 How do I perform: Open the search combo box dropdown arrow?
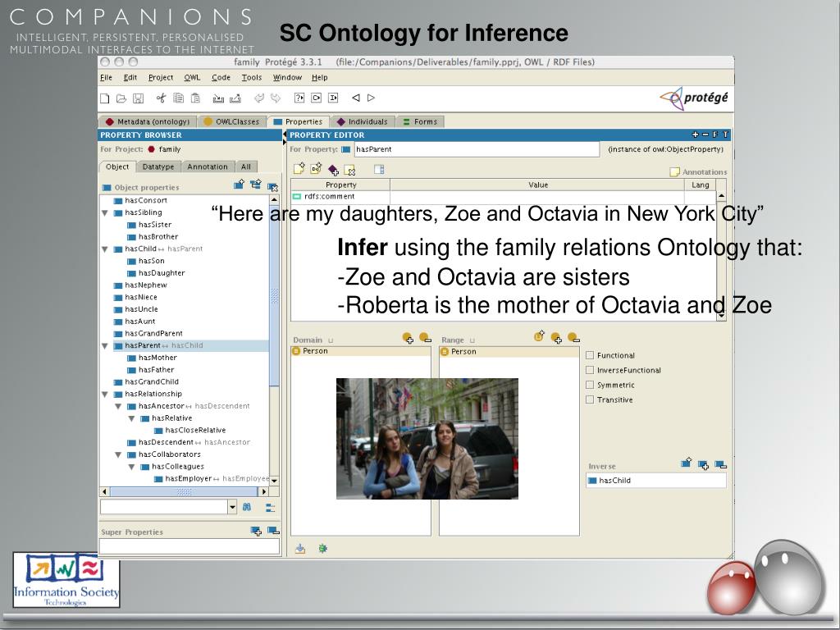pos(232,507)
